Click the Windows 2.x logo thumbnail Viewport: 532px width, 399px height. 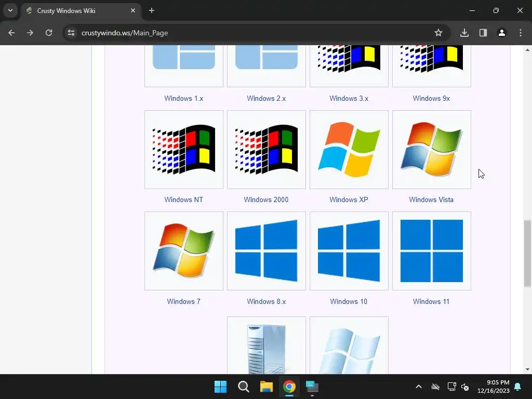pos(267,66)
